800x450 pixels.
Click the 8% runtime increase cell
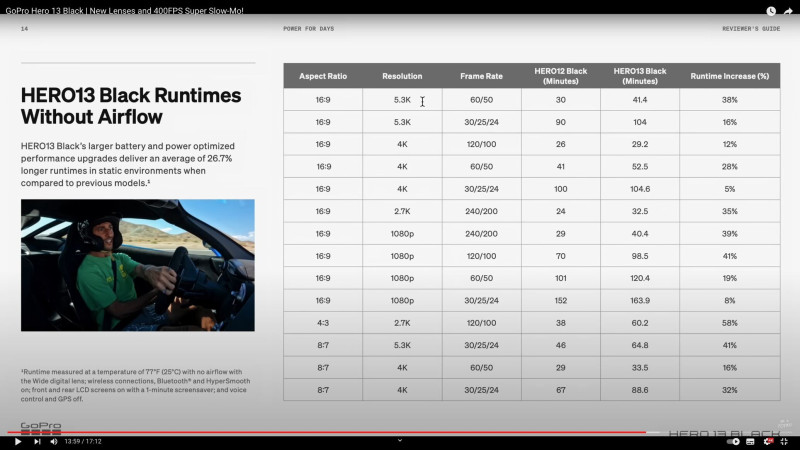[730, 301]
